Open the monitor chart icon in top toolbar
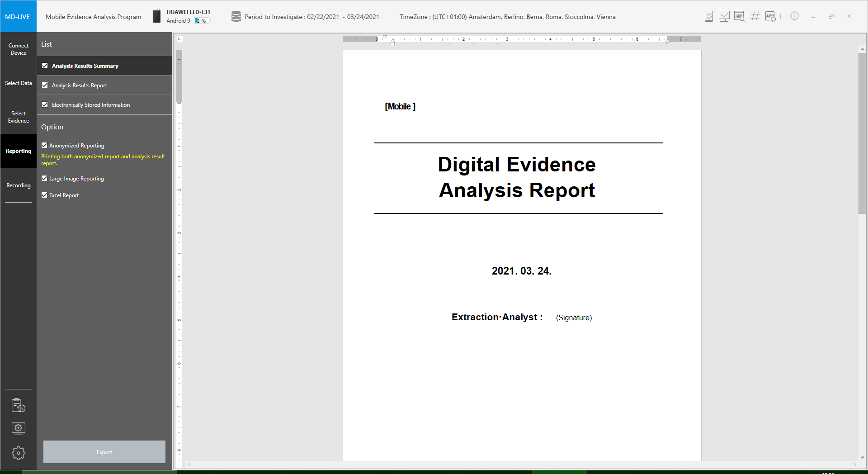This screenshot has height=474, width=868. click(724, 17)
